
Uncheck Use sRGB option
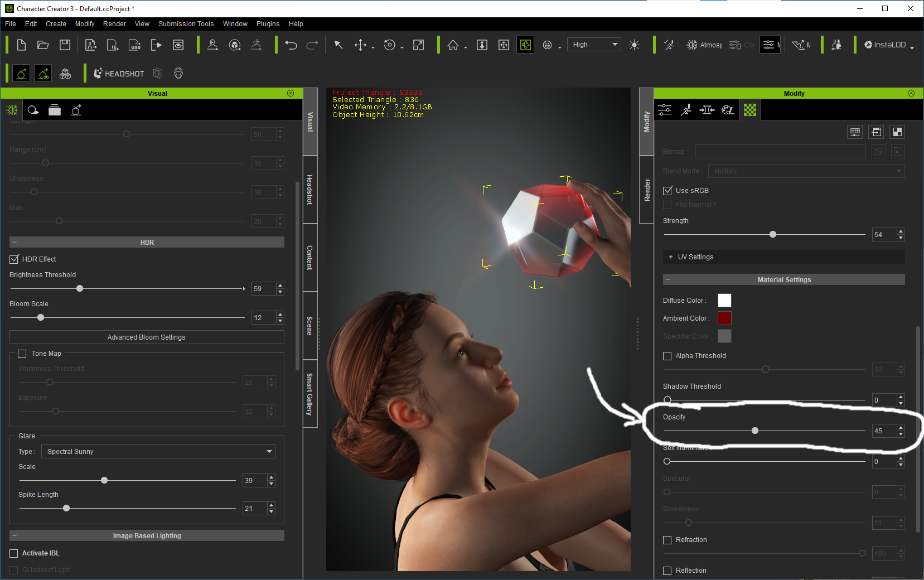667,191
